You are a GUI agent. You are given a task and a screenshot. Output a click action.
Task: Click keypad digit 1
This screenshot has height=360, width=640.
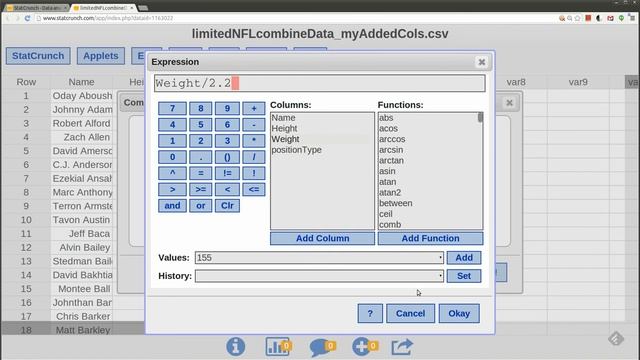tap(172, 141)
